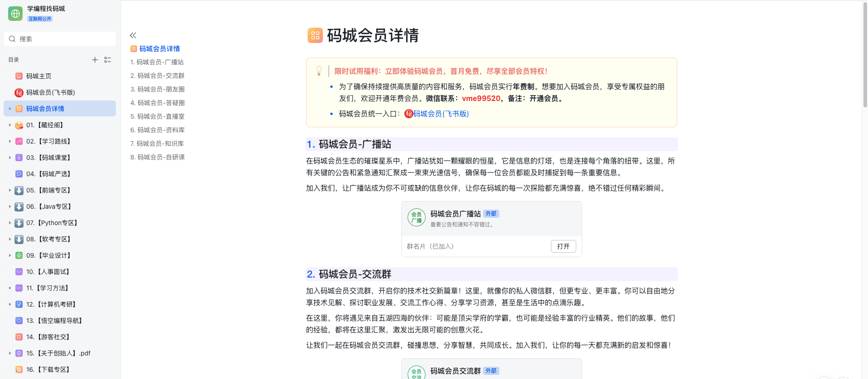The height and width of the screenshot is (379, 868).
Task: Jump to outline item 6. 码城会员-资料库
Action: pos(157,130)
